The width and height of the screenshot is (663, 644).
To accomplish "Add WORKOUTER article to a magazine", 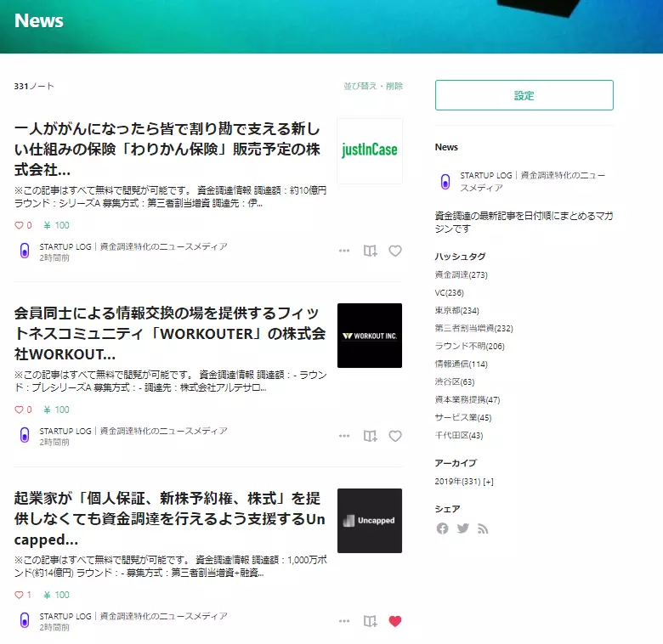I will click(370, 436).
